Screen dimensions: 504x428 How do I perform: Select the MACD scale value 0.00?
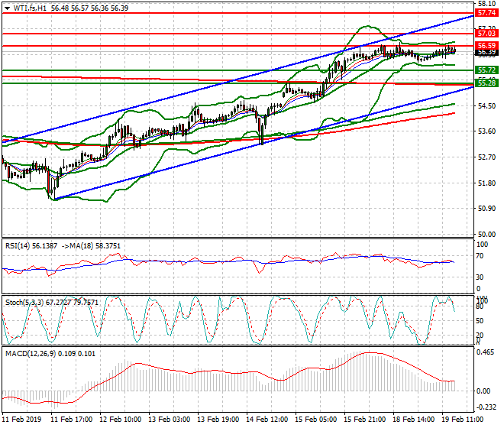(483, 391)
